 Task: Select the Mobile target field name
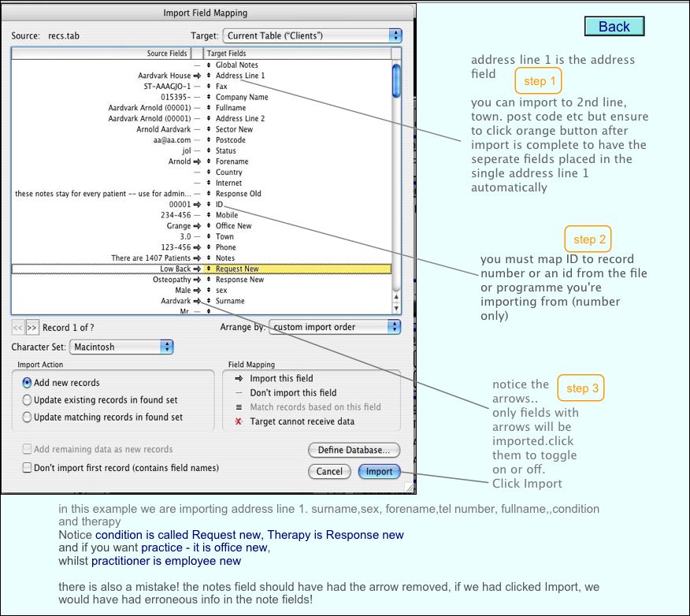pyautogui.click(x=227, y=215)
